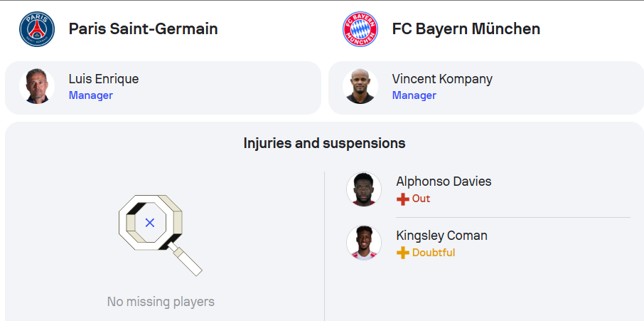
Task: Select Alphonso Davies' player photo
Action: pyautogui.click(x=364, y=189)
